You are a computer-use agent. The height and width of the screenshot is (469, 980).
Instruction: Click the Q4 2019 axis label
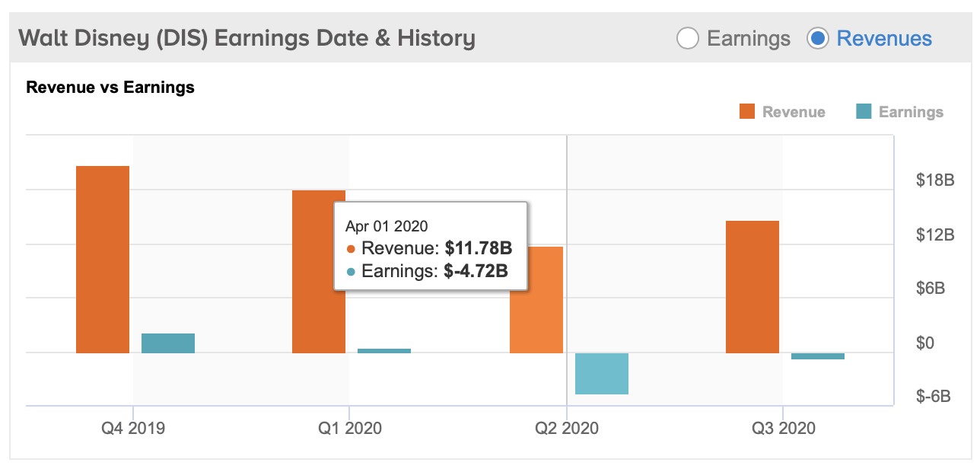point(133,428)
